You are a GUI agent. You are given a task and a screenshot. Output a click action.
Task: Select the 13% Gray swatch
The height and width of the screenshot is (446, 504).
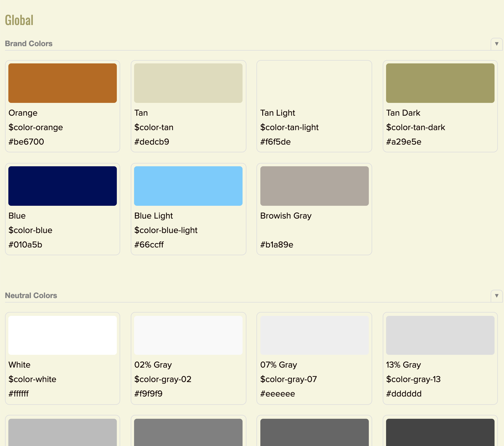[440, 335]
